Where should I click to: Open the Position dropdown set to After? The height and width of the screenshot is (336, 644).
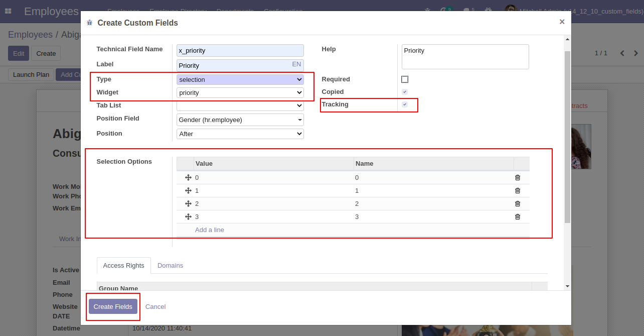point(240,134)
